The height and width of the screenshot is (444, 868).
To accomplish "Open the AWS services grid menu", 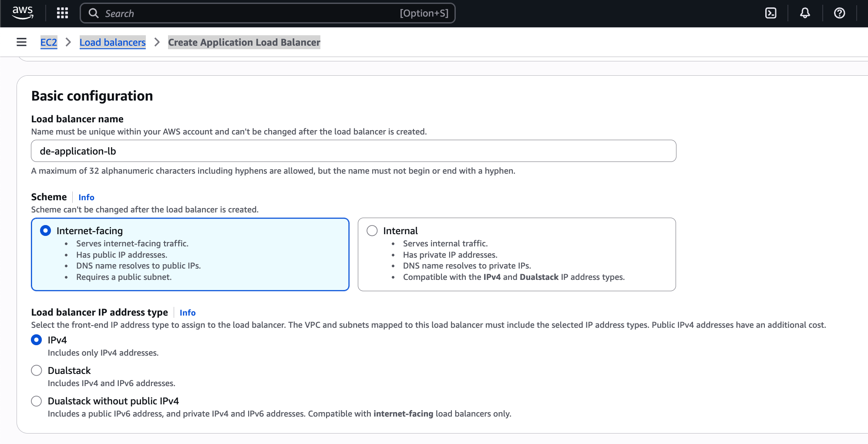I will [x=63, y=13].
